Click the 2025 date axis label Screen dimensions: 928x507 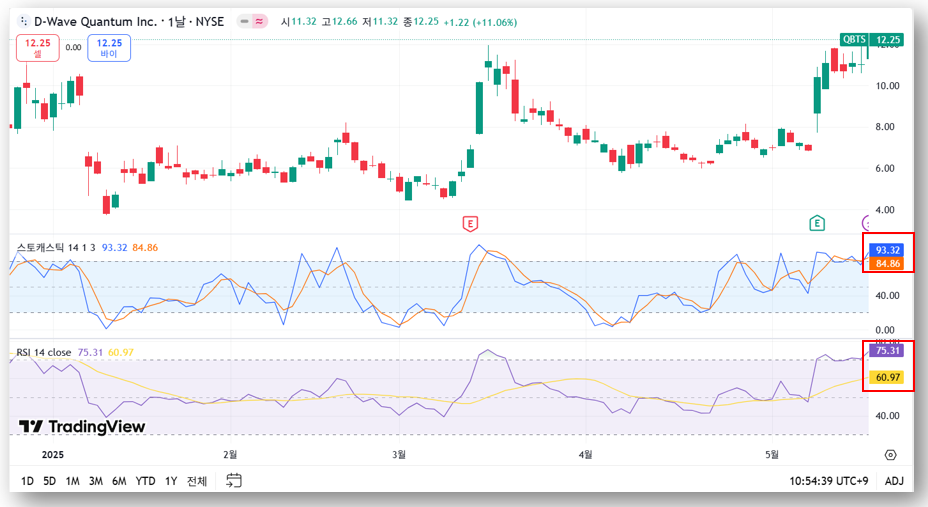pos(53,454)
